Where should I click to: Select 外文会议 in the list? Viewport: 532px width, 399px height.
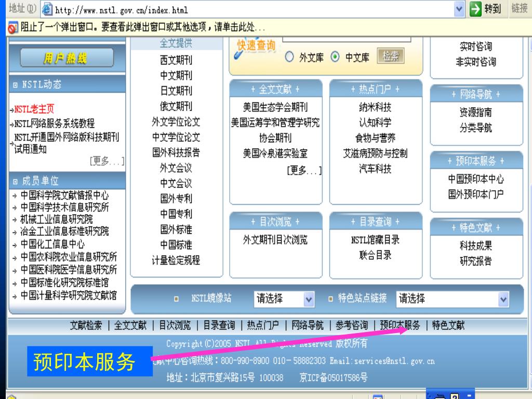(x=176, y=168)
